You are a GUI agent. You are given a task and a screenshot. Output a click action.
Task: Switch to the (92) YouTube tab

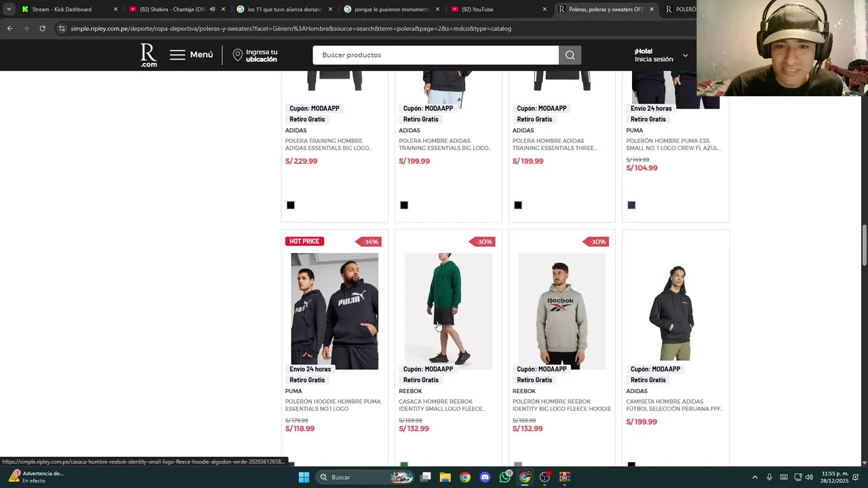point(499,9)
